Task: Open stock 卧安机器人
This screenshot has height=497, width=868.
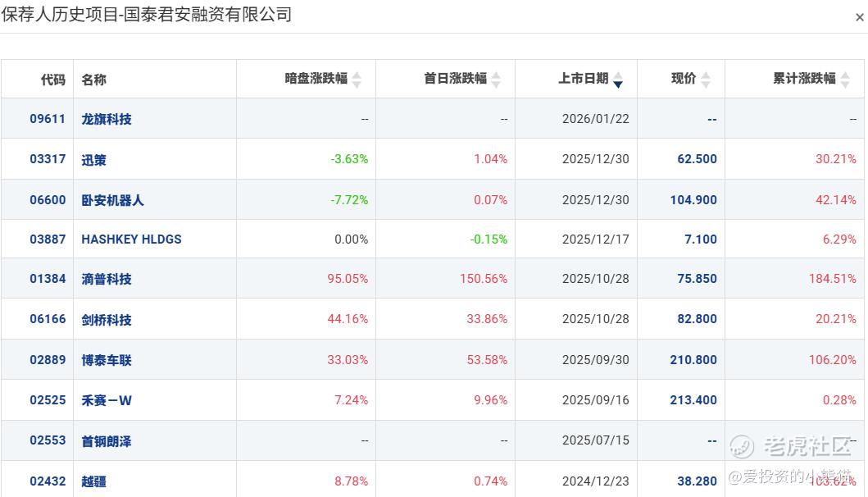Action: coord(112,200)
